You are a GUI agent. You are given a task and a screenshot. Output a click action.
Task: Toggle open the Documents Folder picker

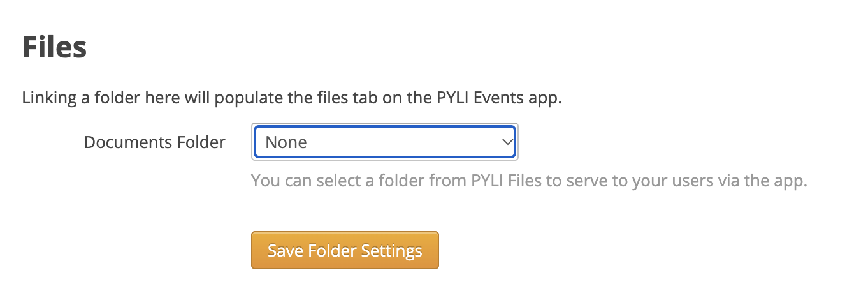(x=384, y=142)
